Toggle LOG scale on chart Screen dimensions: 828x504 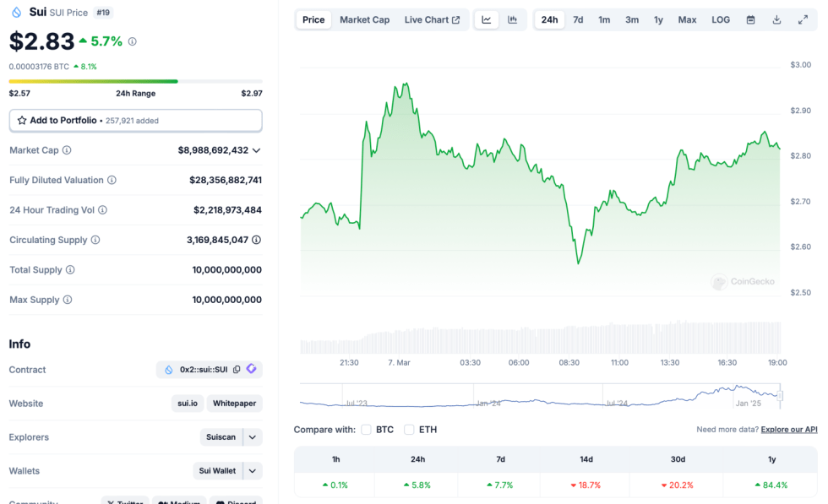[x=721, y=19]
